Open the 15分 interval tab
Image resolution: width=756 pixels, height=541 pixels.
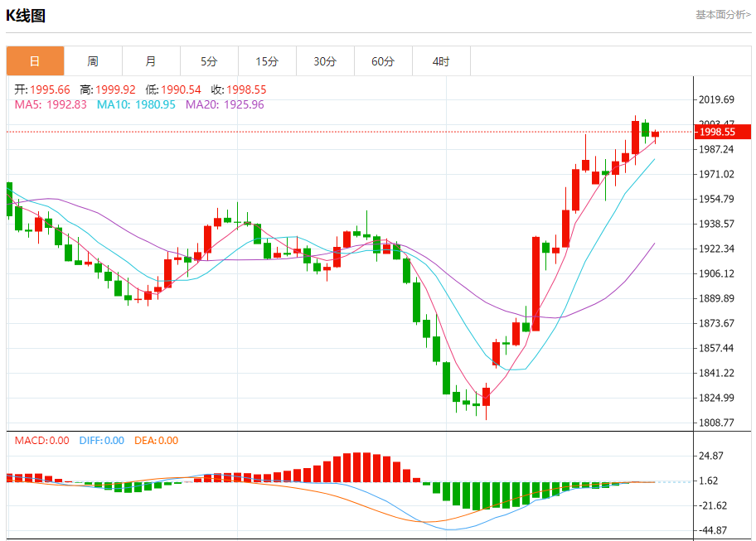(x=267, y=61)
